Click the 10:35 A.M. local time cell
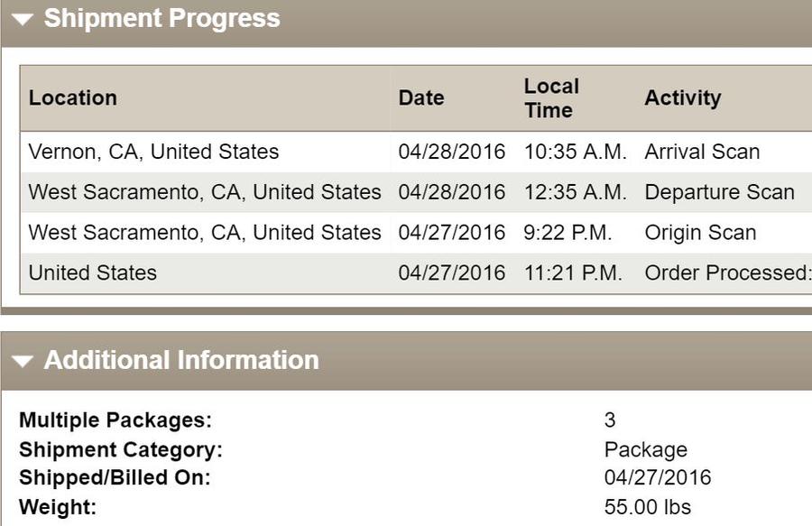 click(x=575, y=152)
